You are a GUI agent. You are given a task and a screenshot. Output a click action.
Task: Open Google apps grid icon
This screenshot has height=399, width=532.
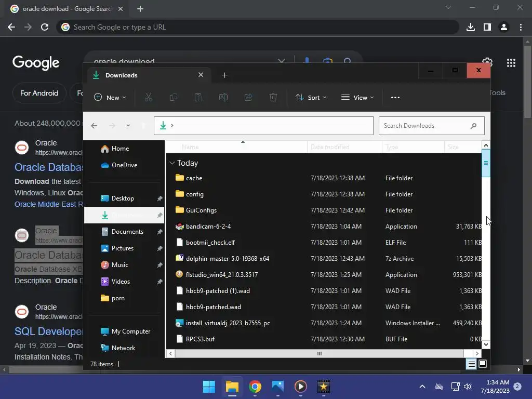pos(511,63)
